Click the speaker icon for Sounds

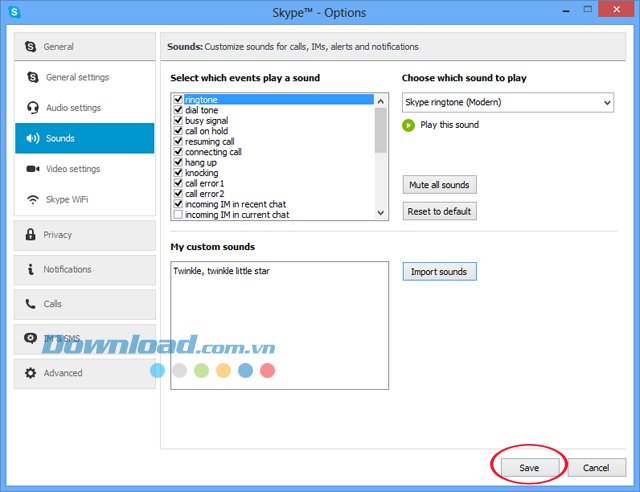(33, 138)
